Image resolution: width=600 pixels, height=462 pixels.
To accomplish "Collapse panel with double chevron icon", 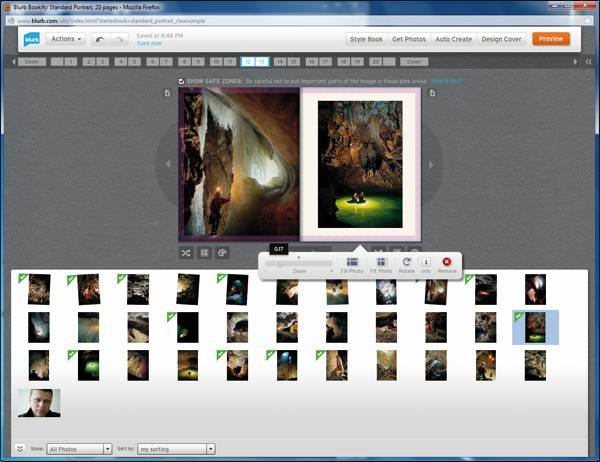I will (x=589, y=62).
